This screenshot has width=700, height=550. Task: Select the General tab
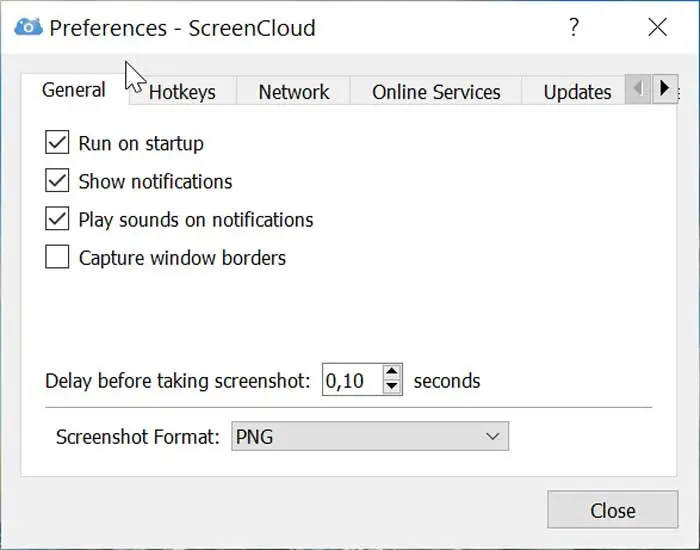[74, 90]
